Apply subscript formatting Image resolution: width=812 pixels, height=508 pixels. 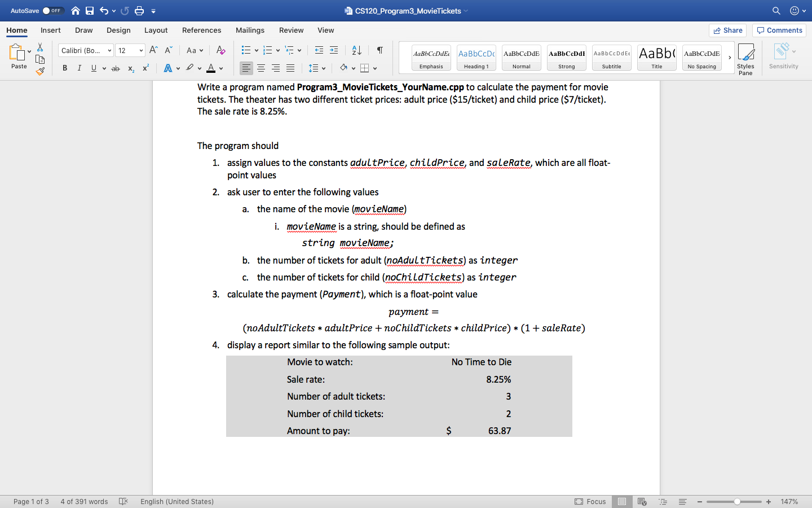click(130, 68)
